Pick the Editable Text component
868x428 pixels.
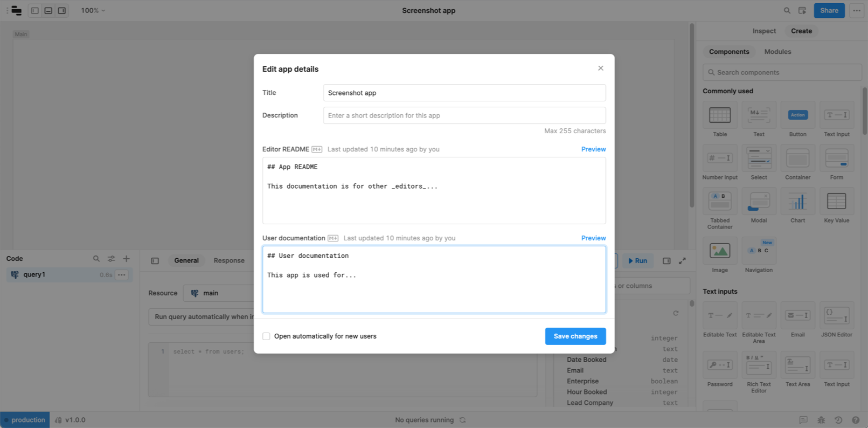pyautogui.click(x=720, y=320)
